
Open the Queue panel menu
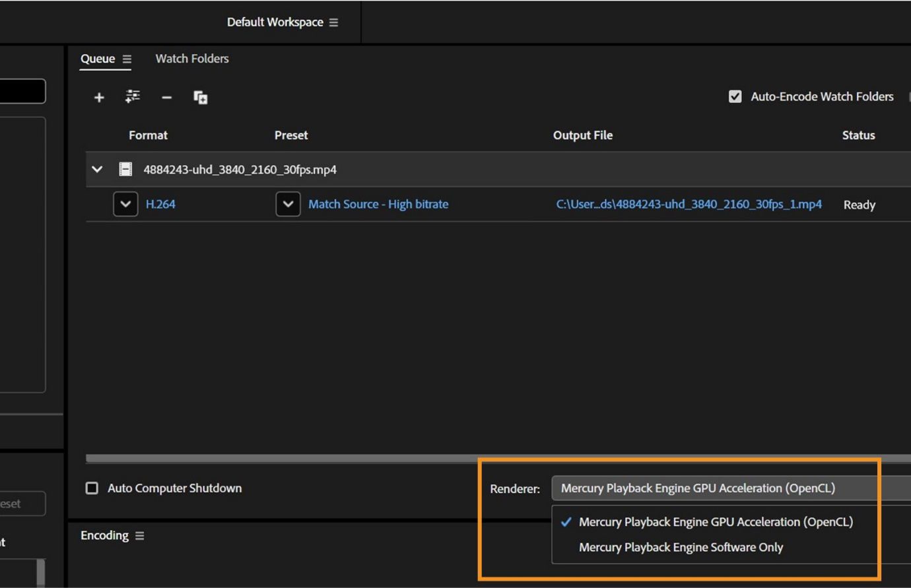pyautogui.click(x=127, y=58)
